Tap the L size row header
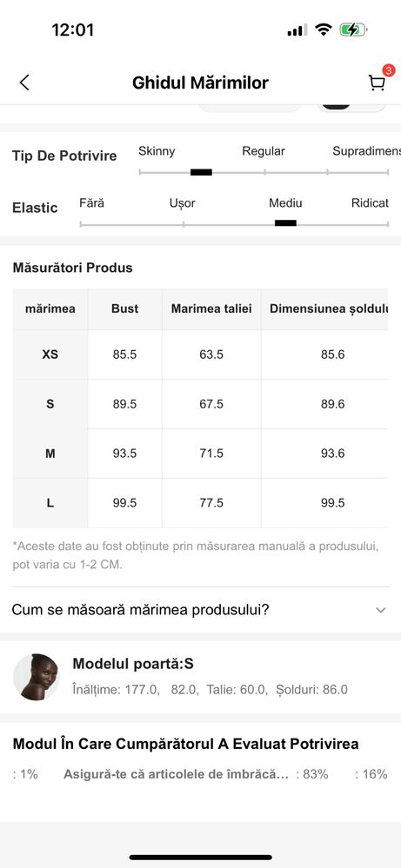 tap(50, 503)
